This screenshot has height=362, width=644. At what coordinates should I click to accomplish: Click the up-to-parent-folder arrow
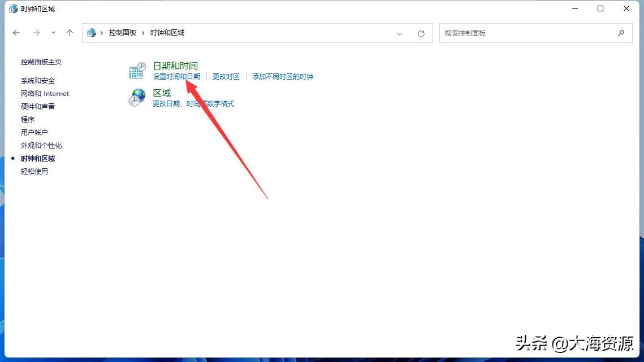pyautogui.click(x=70, y=33)
